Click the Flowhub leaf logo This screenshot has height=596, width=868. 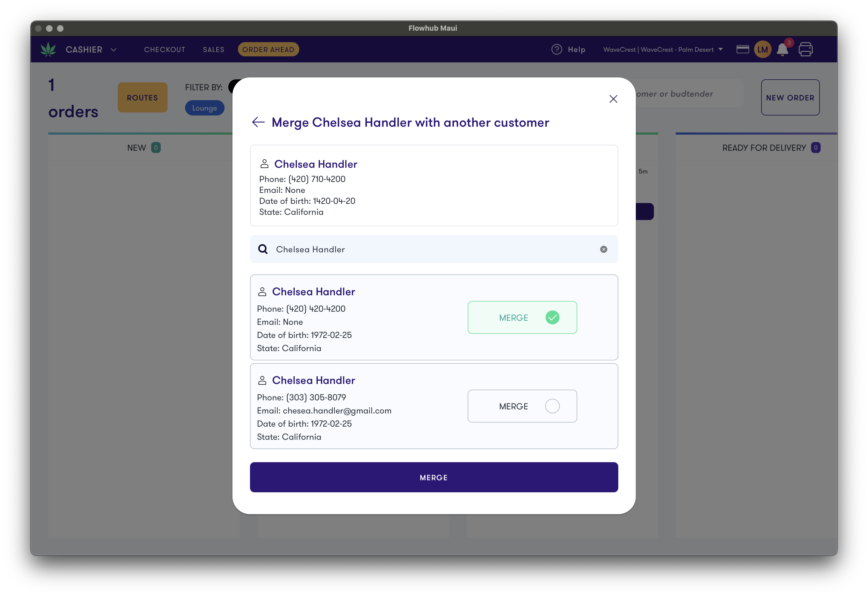48,50
